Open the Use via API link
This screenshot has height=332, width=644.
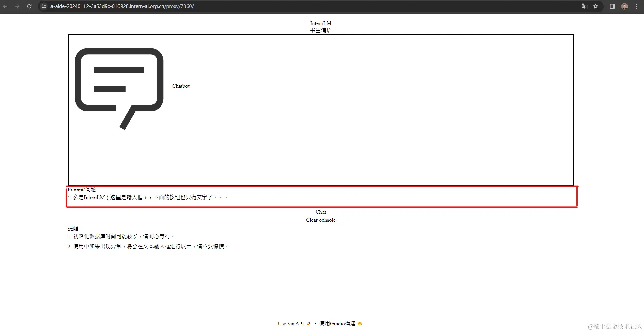click(x=294, y=324)
